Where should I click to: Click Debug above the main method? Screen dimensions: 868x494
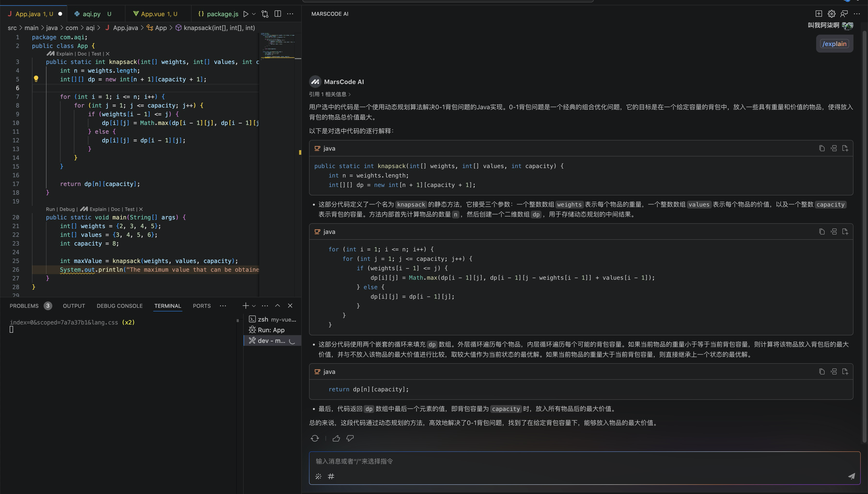click(x=67, y=209)
